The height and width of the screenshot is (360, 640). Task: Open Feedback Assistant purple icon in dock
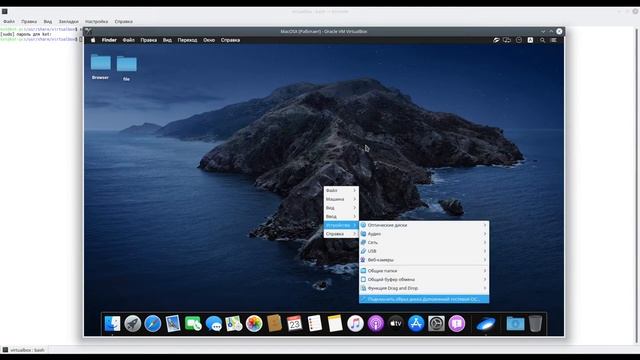456,324
